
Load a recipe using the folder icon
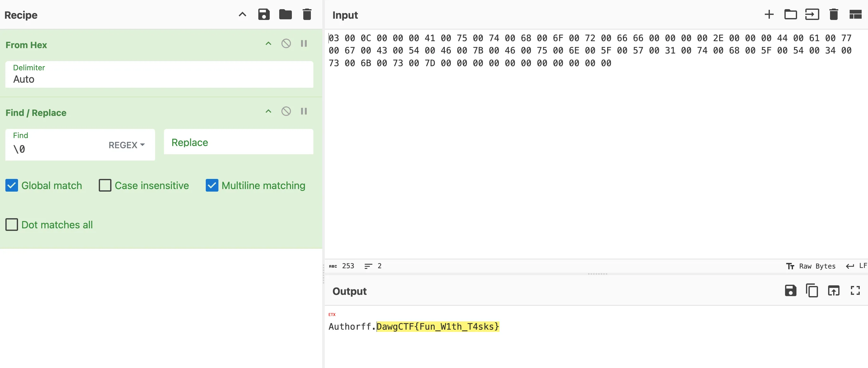(x=285, y=15)
